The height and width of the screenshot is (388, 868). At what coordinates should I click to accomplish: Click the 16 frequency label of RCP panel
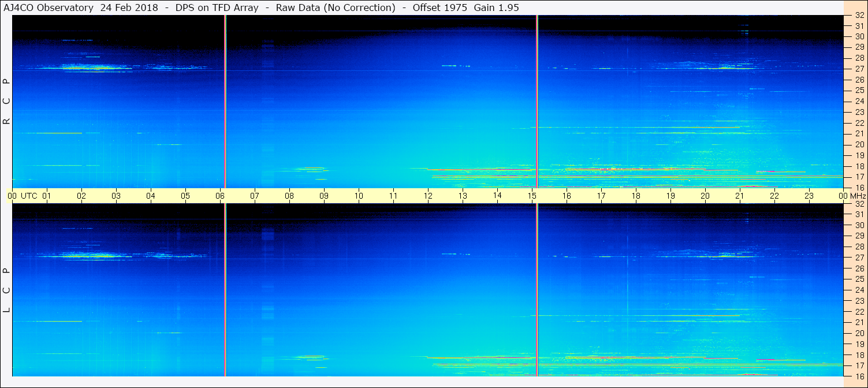click(859, 188)
